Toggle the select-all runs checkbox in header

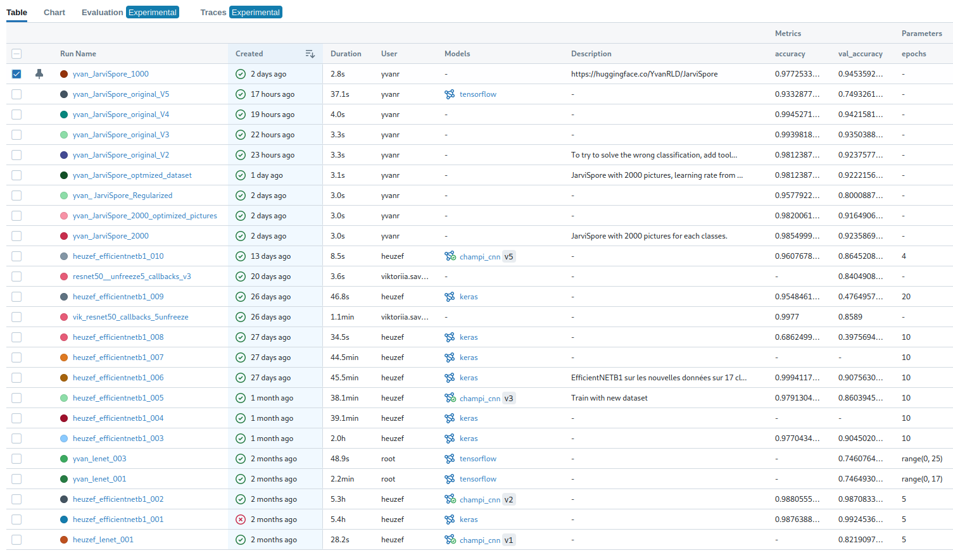tap(16, 54)
